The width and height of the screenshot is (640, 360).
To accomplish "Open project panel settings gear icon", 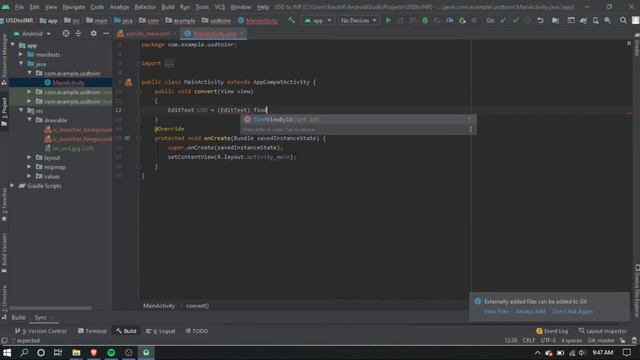I will 93,33.
